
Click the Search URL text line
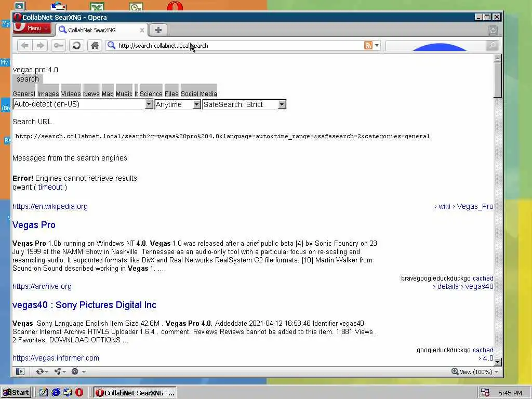pyautogui.click(x=32, y=122)
